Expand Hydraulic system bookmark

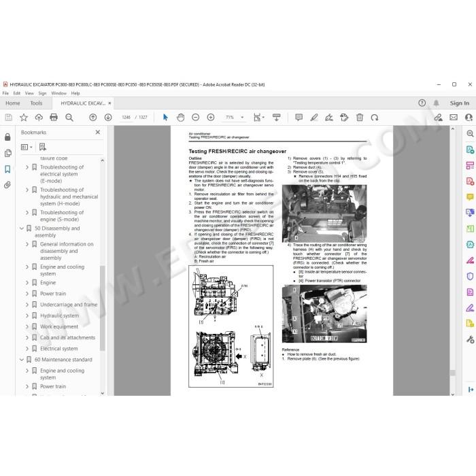(27, 316)
